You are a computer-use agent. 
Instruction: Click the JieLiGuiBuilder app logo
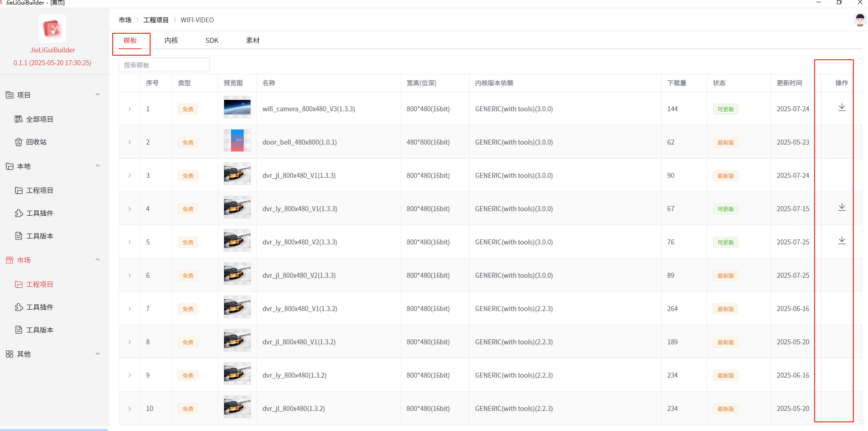pyautogui.click(x=52, y=29)
